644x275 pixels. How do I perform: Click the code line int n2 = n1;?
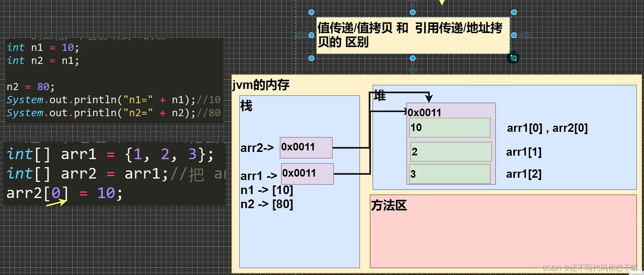coord(43,60)
